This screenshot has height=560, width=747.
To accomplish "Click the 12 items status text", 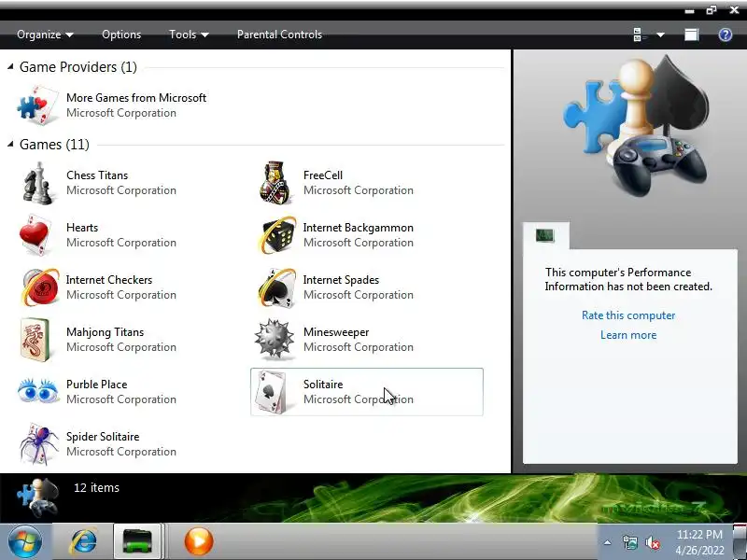I will pos(97,487).
